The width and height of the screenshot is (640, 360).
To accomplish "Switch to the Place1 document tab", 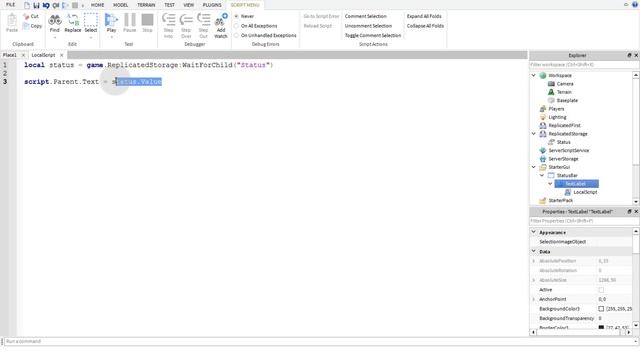I will tap(10, 55).
